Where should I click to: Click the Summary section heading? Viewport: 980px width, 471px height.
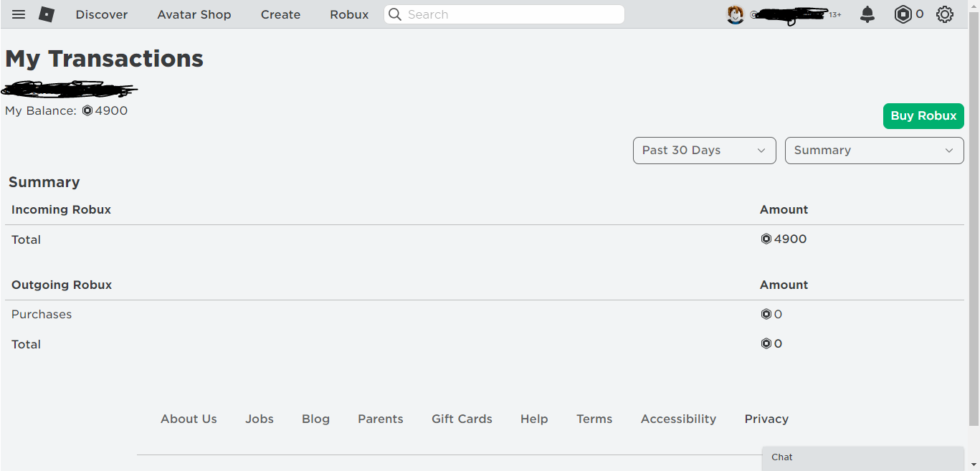pyautogui.click(x=44, y=182)
